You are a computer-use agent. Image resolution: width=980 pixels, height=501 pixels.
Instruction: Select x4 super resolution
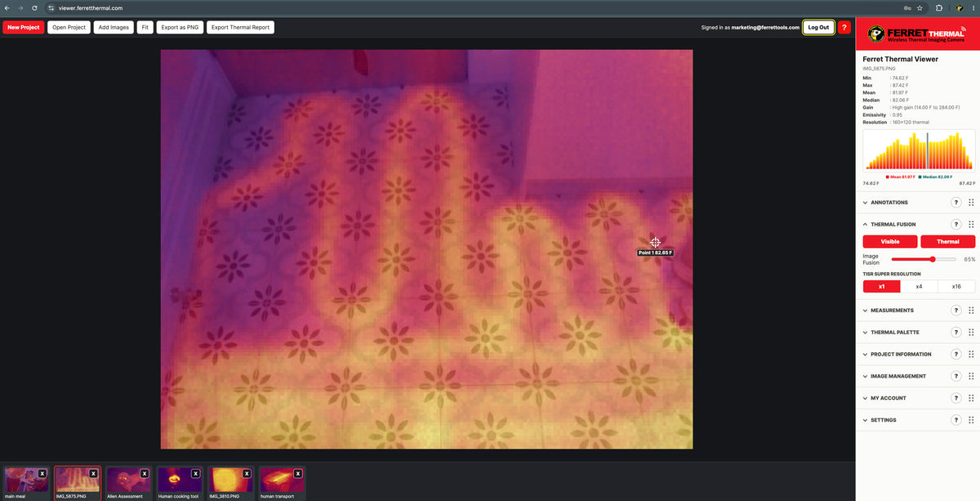click(919, 286)
